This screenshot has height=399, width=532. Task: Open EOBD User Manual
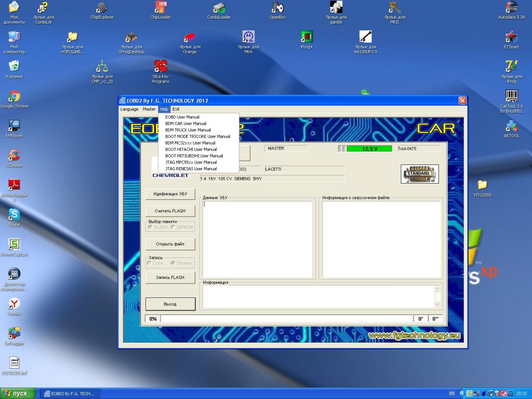point(199,117)
